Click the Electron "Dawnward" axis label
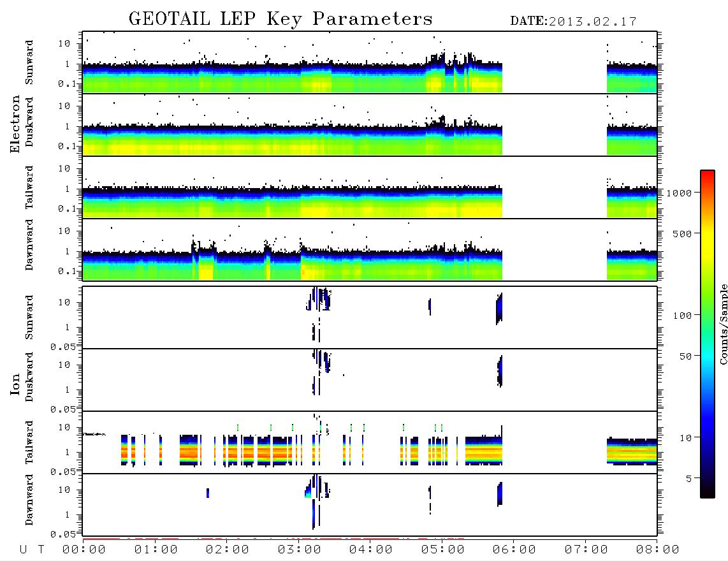Screen dimensions: 728x561 [x=29, y=245]
